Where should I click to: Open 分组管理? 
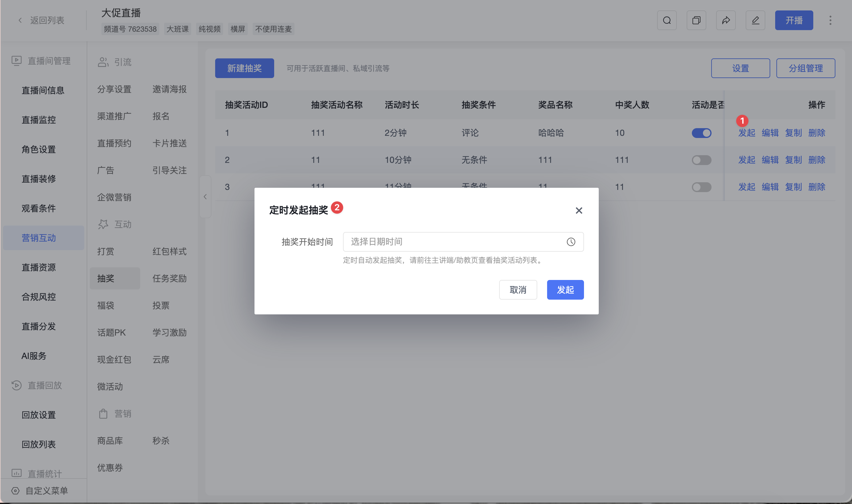(806, 68)
